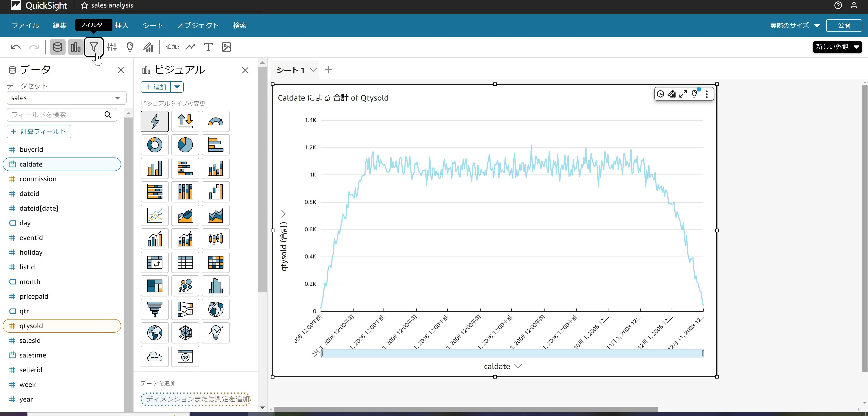Click the + 追加 visual button
The height and width of the screenshot is (416, 868).
pos(156,87)
